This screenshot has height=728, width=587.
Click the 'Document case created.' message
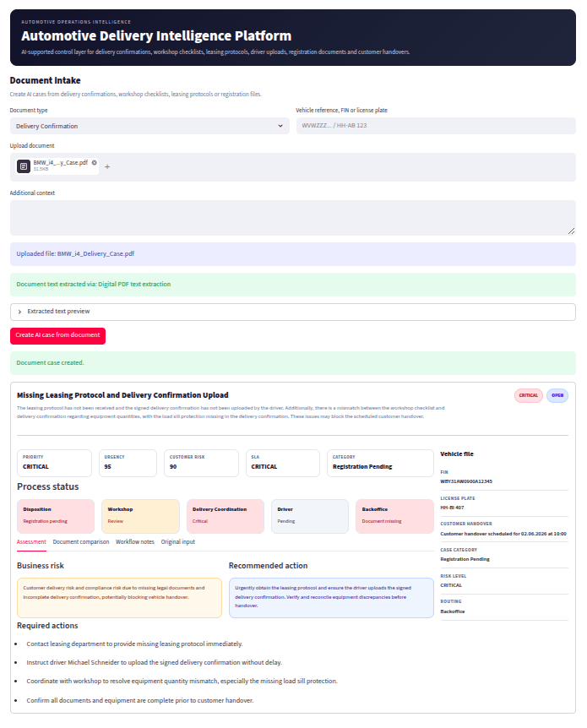pos(292,363)
